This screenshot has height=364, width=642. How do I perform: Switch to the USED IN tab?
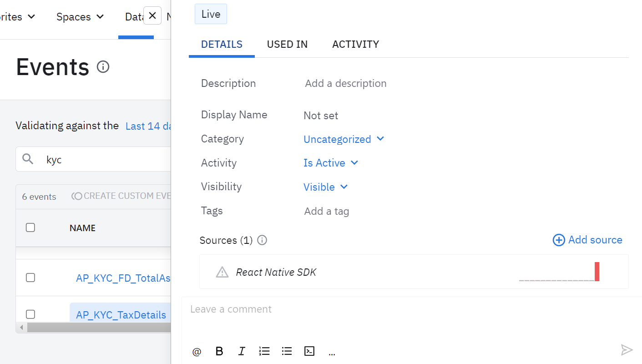tap(287, 44)
